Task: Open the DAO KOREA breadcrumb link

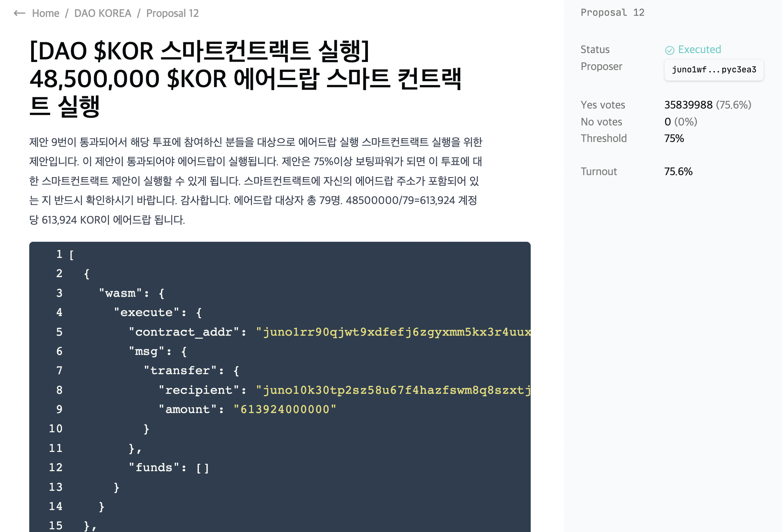Action: coord(102,13)
